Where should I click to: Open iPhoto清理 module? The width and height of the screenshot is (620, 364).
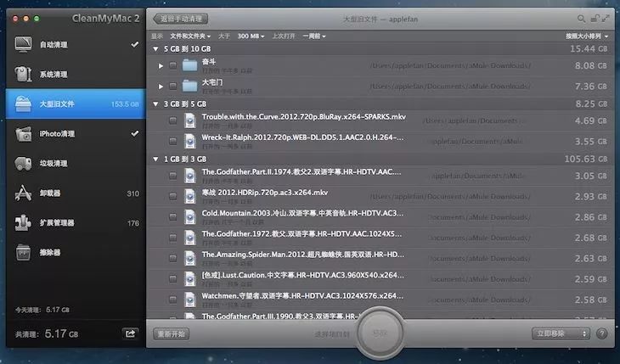click(x=75, y=133)
